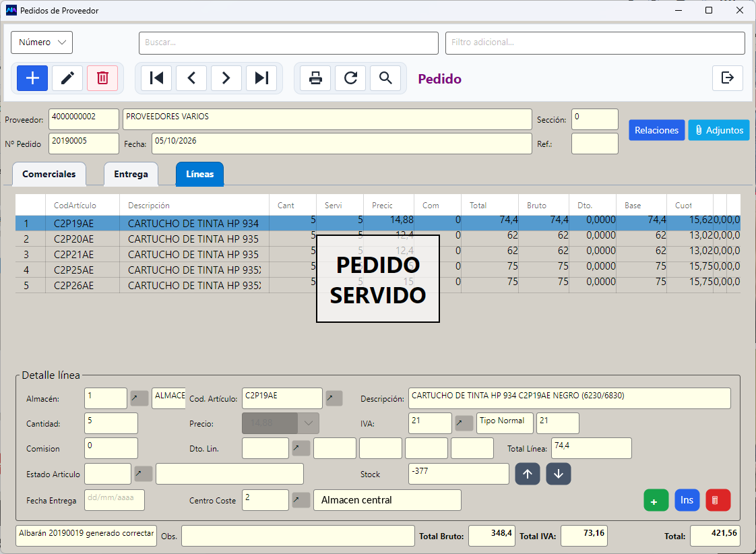Click the Buscar search field
The width and height of the screenshot is (756, 554).
tap(288, 43)
